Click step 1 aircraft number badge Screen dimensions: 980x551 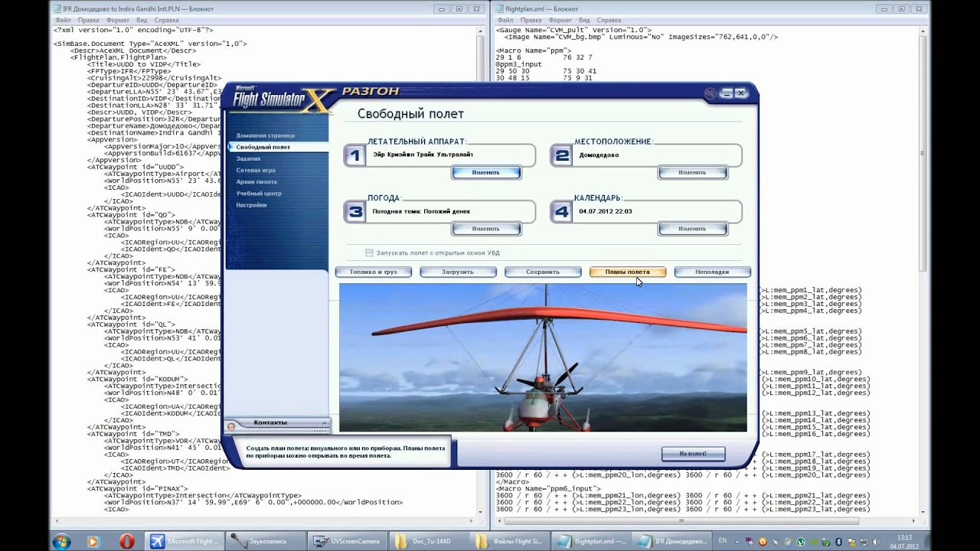pyautogui.click(x=354, y=156)
